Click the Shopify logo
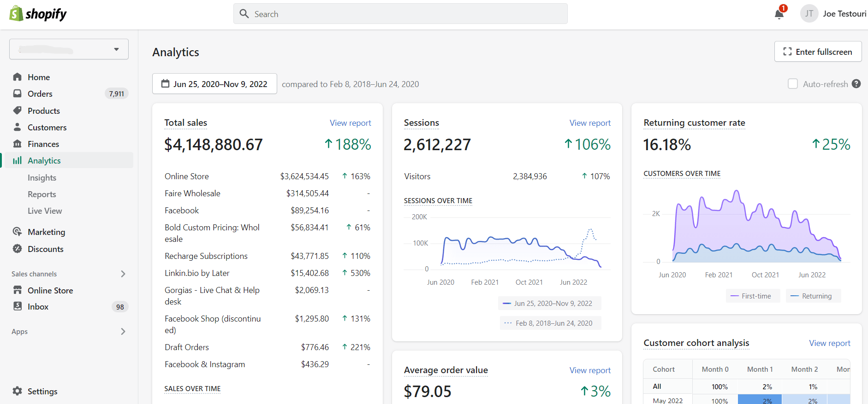This screenshot has height=404, width=868. 38,14
